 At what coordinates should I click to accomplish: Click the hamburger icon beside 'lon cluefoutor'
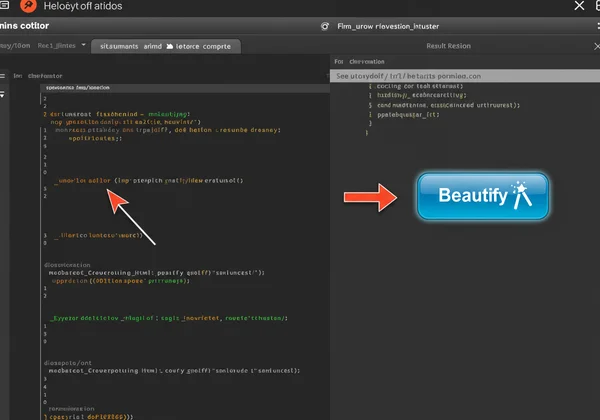[x=2, y=76]
